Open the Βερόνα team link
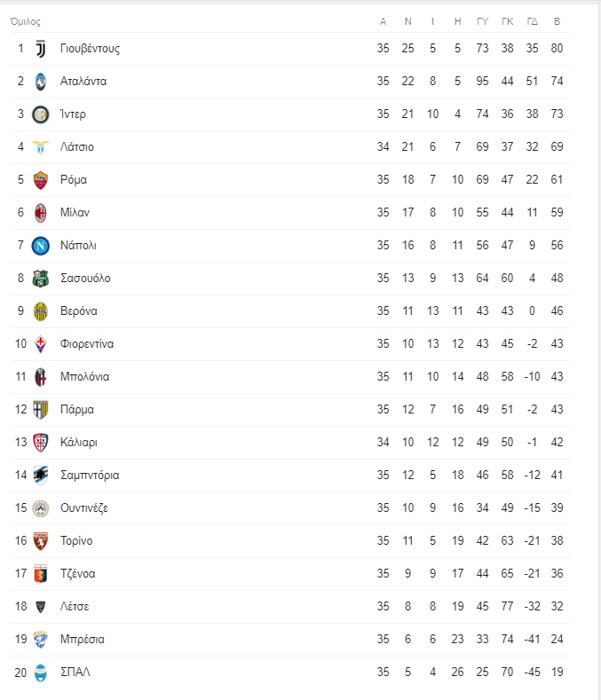 point(79,311)
